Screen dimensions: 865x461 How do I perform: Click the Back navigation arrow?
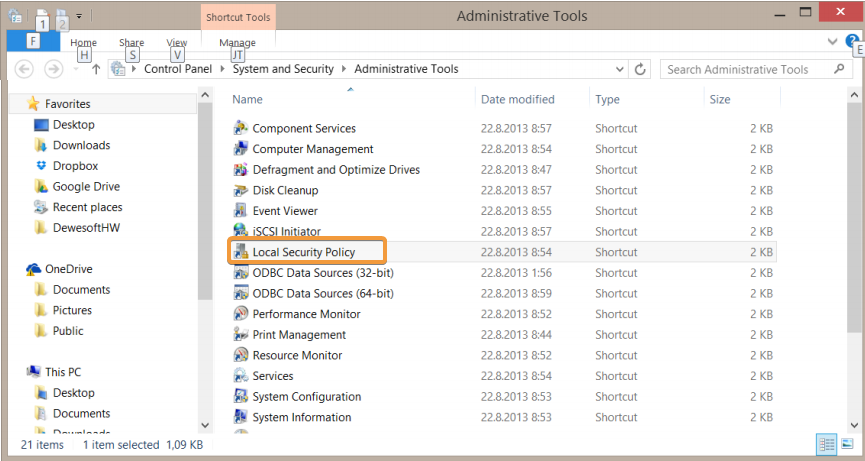24,69
